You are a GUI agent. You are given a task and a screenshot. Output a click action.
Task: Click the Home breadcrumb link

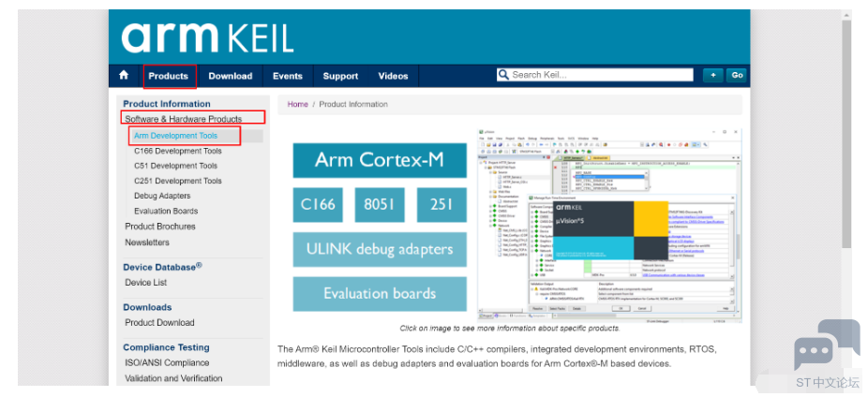tap(297, 104)
